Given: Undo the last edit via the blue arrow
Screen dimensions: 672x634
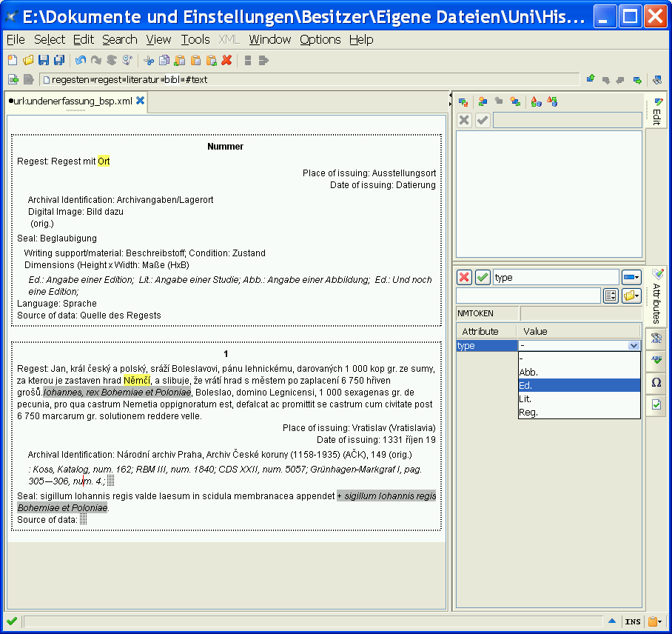Looking at the screenshot, I should pyautogui.click(x=81, y=61).
